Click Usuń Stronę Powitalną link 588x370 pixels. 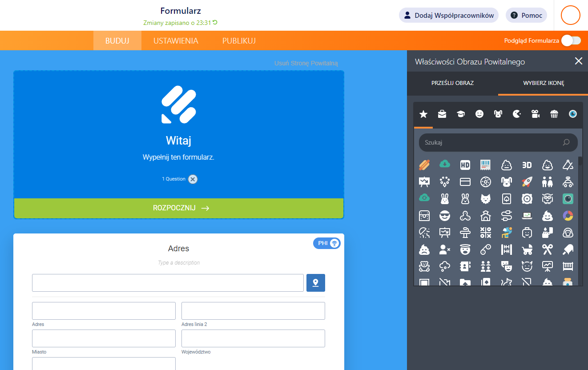coord(306,63)
